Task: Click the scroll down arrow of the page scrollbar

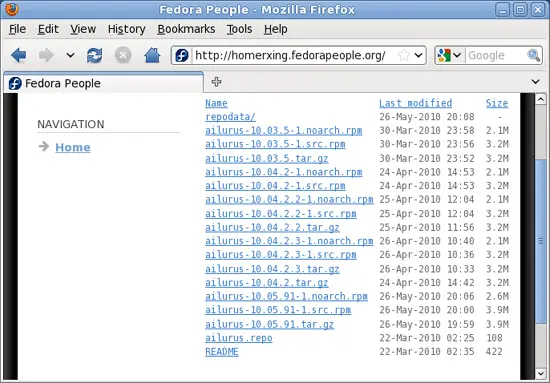Action: click(x=541, y=374)
